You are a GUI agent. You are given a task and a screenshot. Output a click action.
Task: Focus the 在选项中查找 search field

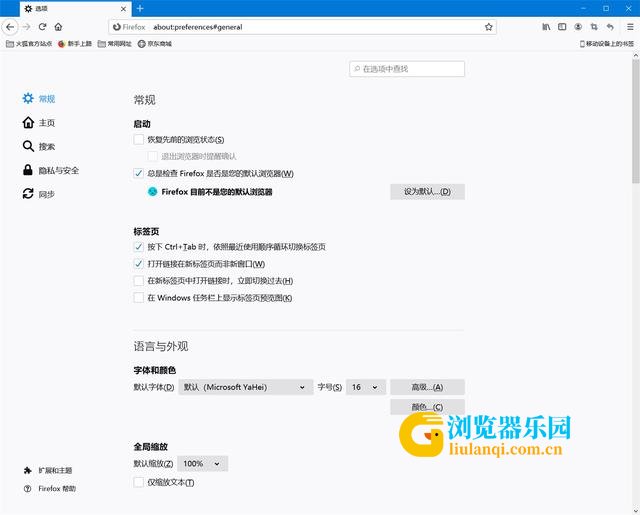pyautogui.click(x=407, y=69)
